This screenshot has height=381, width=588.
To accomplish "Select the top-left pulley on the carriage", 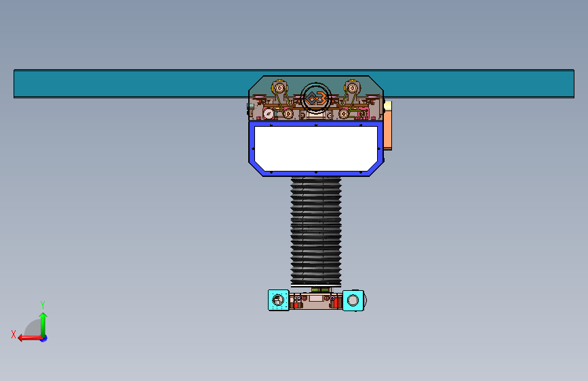I will (x=279, y=88).
